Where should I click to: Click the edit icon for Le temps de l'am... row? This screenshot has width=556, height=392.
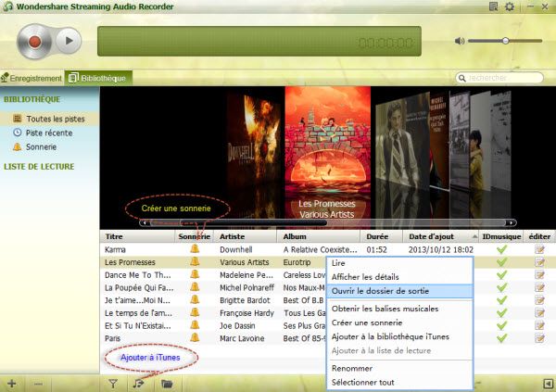point(539,313)
